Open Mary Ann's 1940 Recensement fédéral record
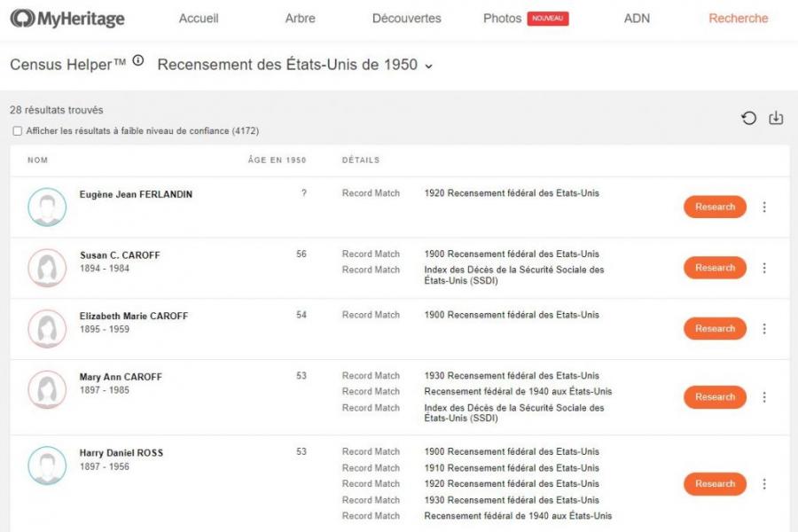 [x=518, y=392]
